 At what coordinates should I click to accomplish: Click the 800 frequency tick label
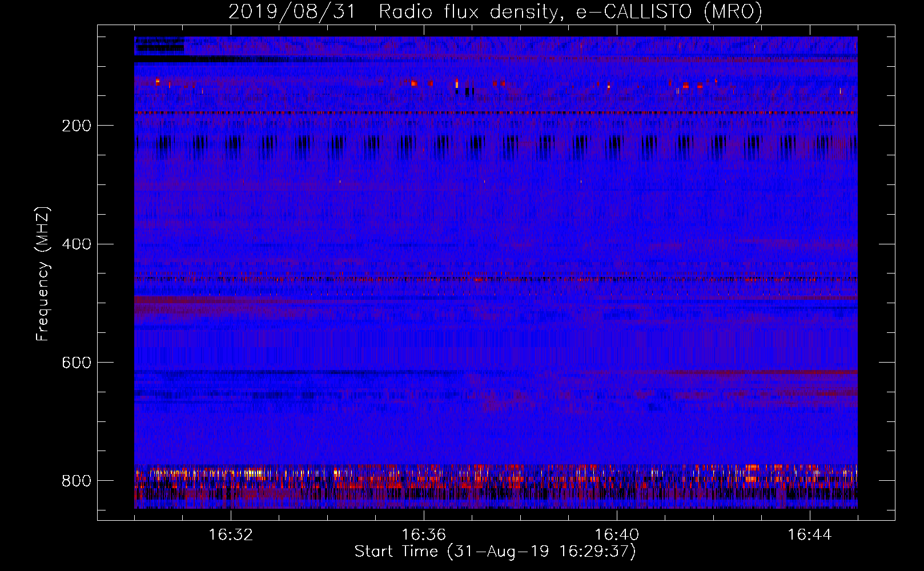[77, 481]
